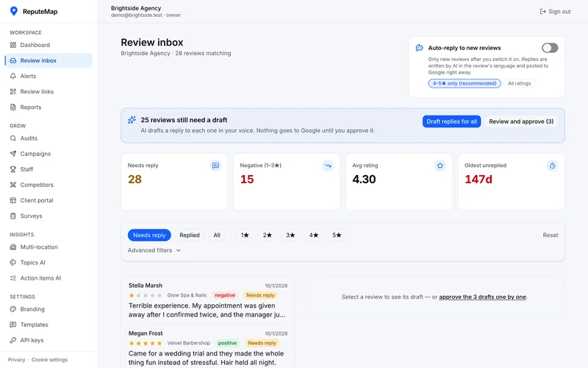588x368 pixels.
Task: Open the API keys key icon
Action: coord(13,340)
